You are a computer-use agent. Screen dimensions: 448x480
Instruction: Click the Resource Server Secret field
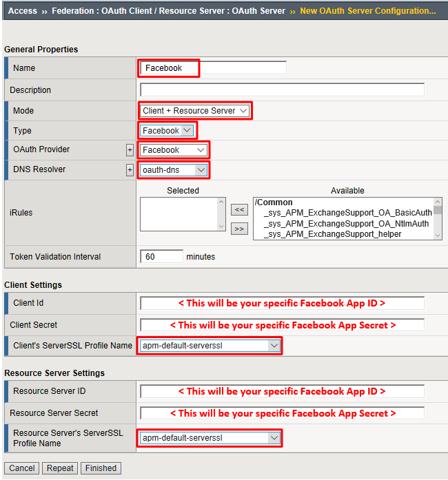(x=282, y=413)
